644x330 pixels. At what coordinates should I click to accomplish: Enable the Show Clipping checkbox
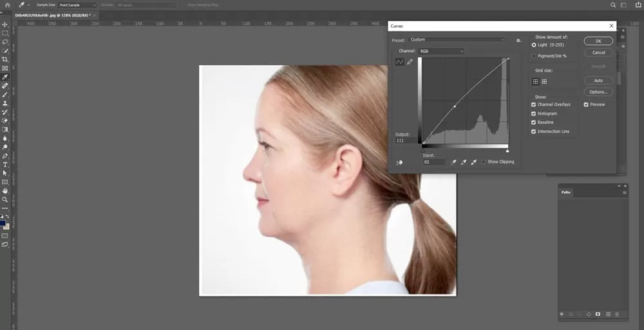click(484, 162)
